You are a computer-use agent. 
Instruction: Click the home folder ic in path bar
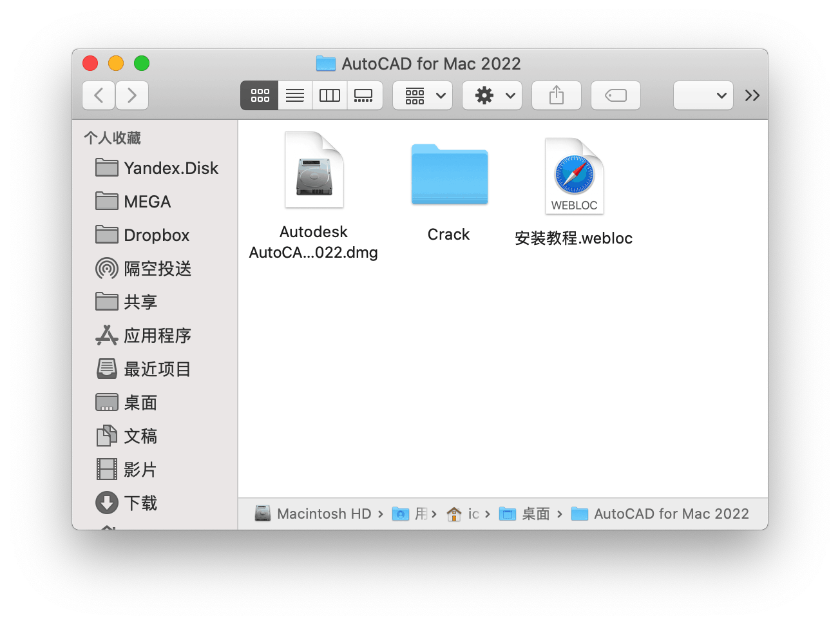(463, 514)
